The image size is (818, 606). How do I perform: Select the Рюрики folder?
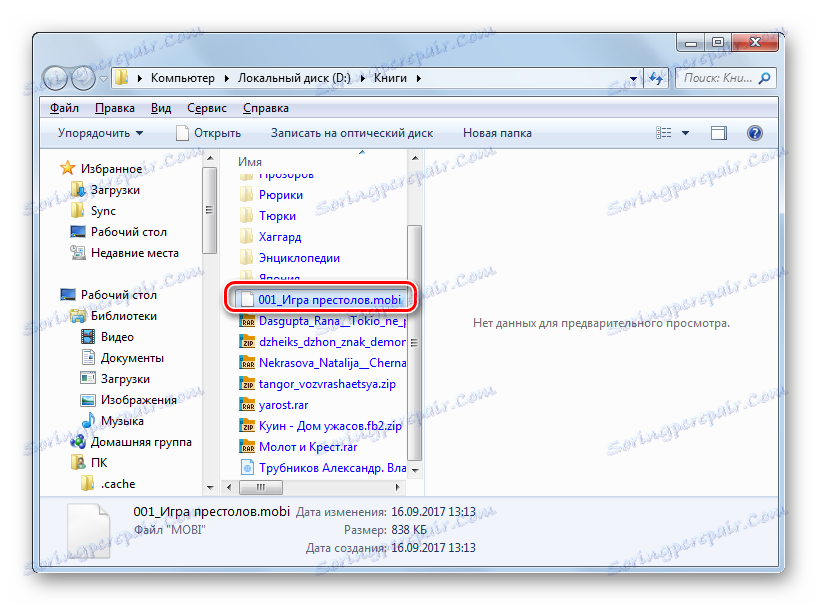point(281,195)
